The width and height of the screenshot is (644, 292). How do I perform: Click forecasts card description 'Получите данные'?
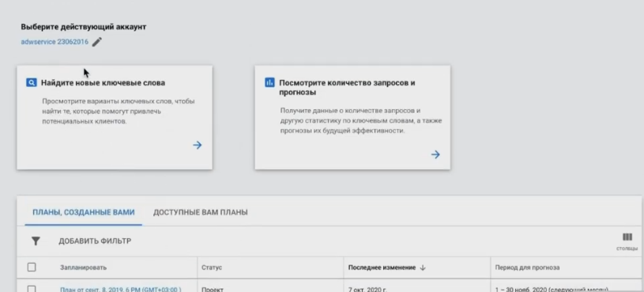tap(361, 120)
